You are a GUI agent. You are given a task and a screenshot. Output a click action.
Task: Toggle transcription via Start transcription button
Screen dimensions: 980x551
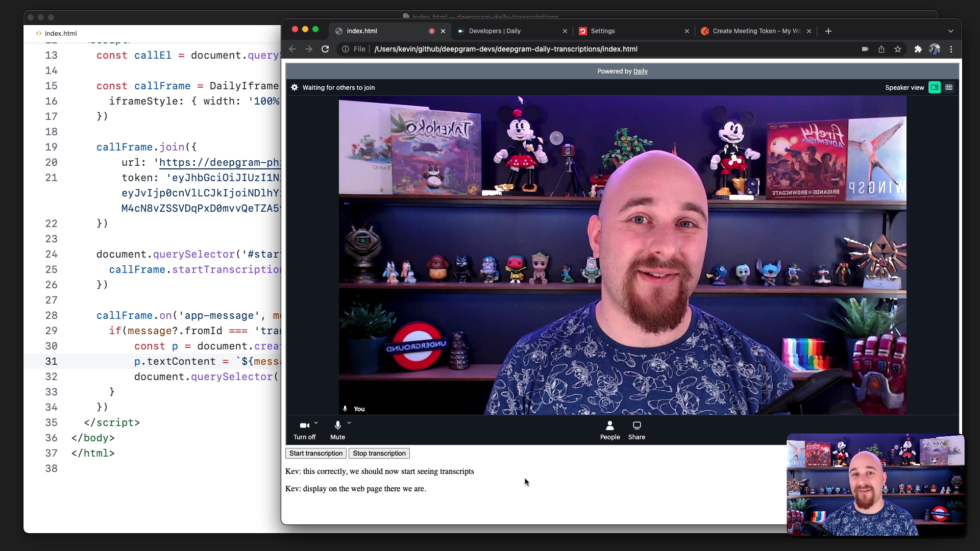click(315, 453)
